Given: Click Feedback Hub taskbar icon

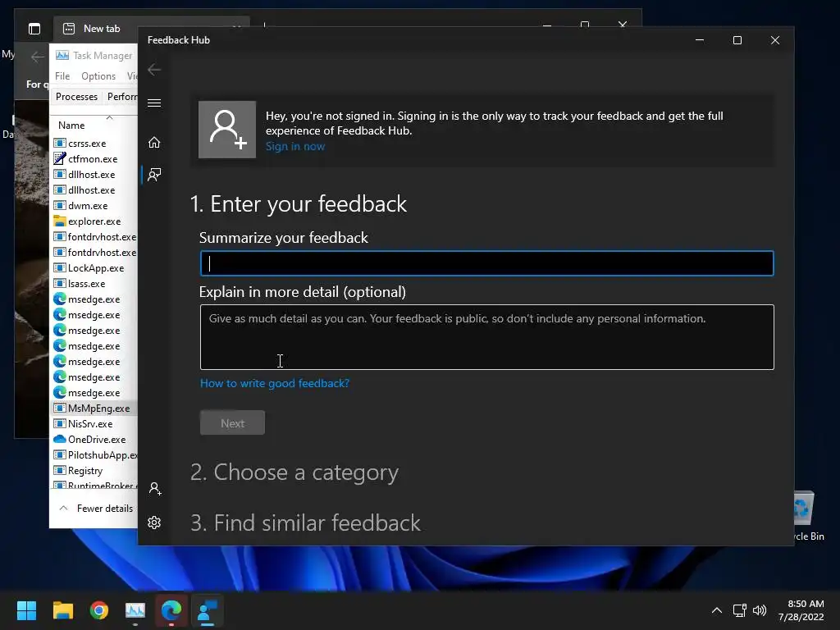Looking at the screenshot, I should pyautogui.click(x=208, y=610).
